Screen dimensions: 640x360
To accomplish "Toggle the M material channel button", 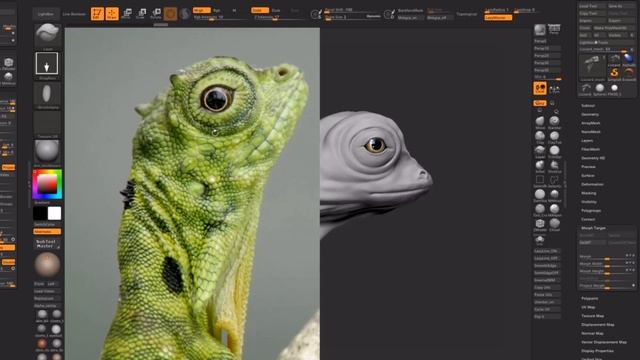I will pos(234,10).
